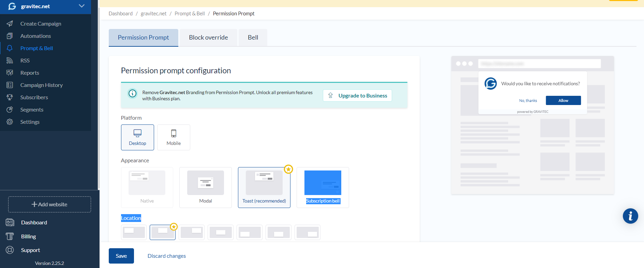The width and height of the screenshot is (644, 268).
Task: Select bottom-right prompt location
Action: (308, 232)
